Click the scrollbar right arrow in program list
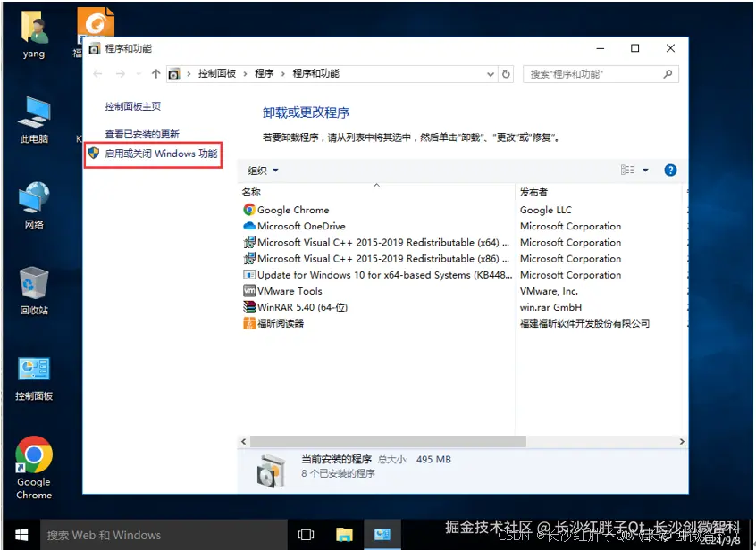Screen dimensions: 756x550 coord(682,442)
